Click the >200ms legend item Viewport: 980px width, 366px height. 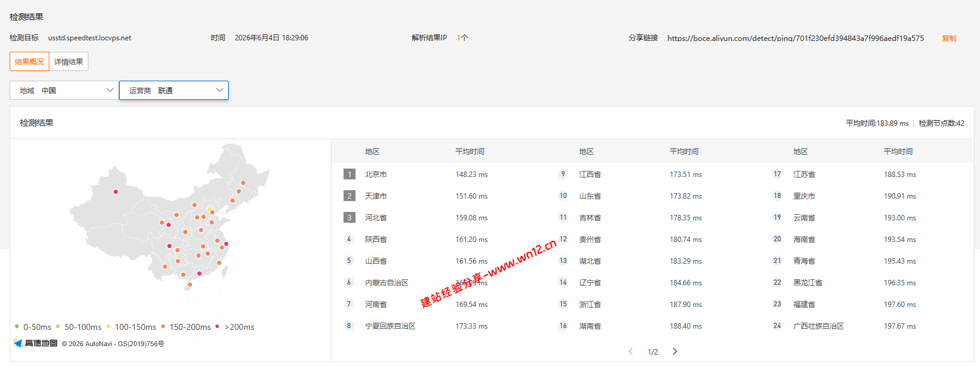click(x=235, y=327)
